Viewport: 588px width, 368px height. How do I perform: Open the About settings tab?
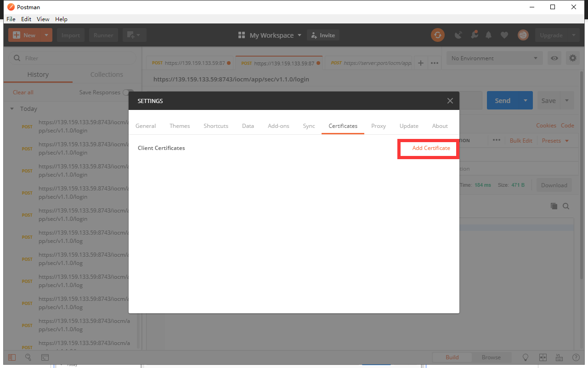440,126
